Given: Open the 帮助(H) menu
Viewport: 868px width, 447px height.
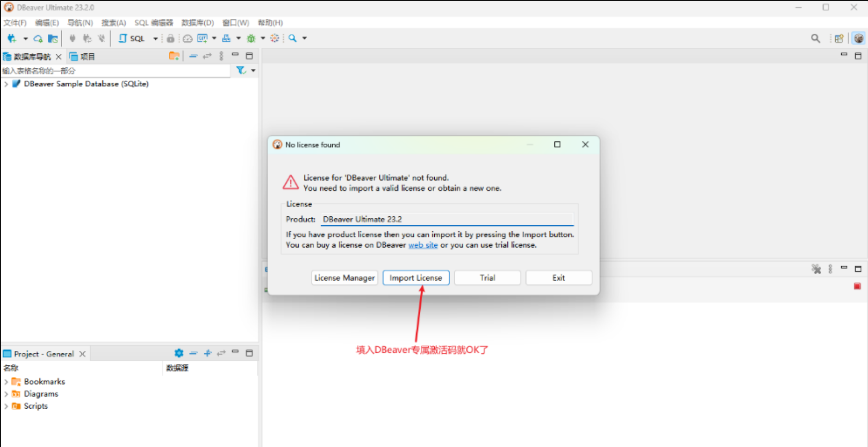Looking at the screenshot, I should (270, 23).
